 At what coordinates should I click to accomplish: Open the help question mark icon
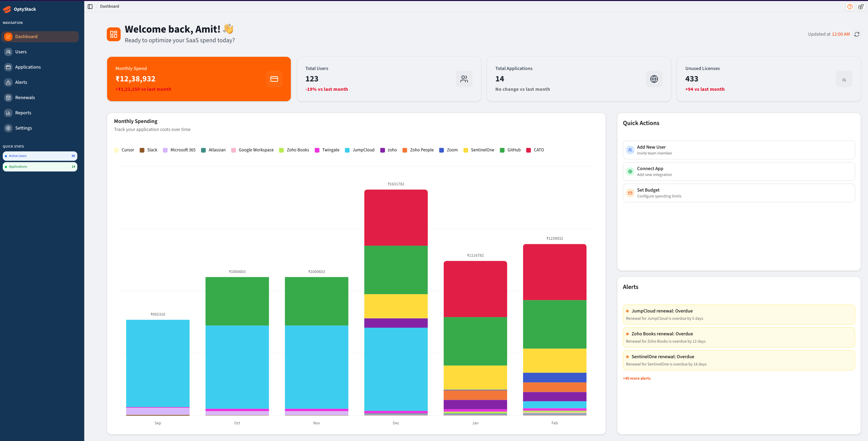pos(850,7)
